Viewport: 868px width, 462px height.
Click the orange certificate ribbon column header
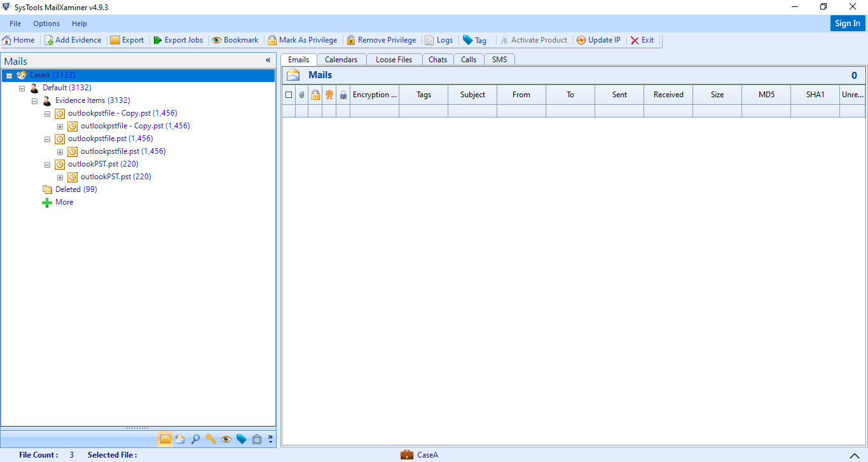(329, 95)
